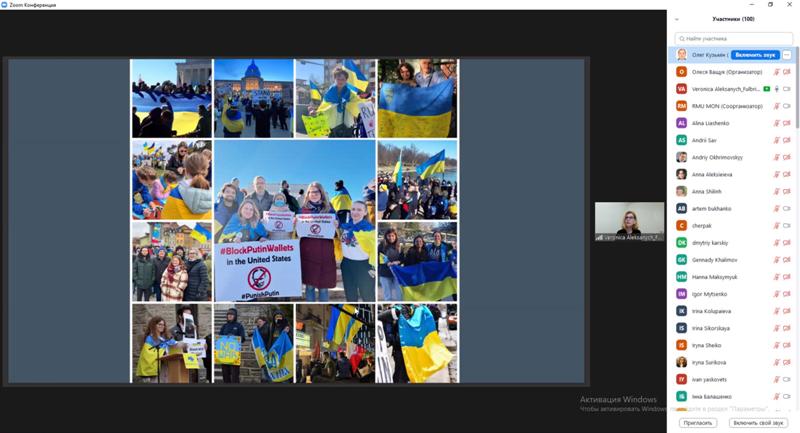
Task: Click the camera-off icon for Олеся Ващук
Action: click(787, 72)
